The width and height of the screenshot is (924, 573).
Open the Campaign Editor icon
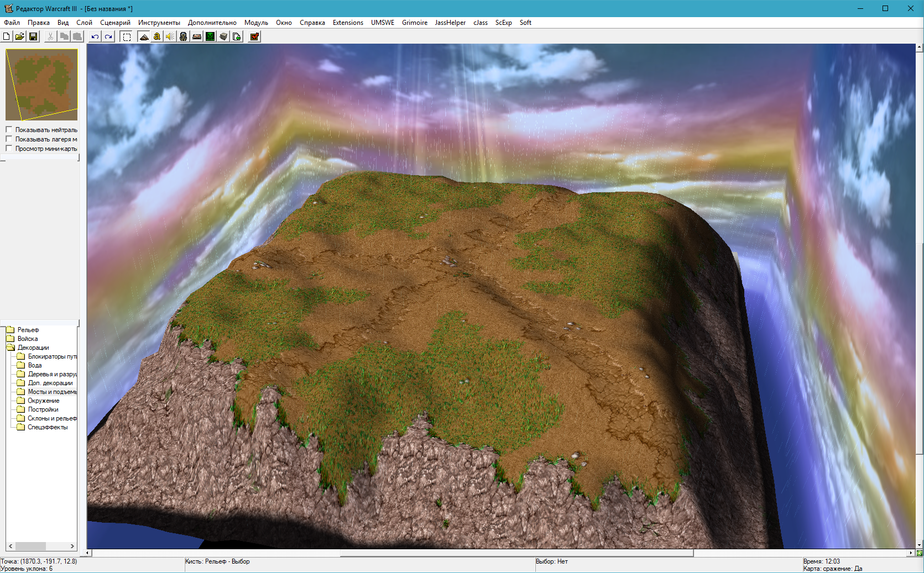[197, 36]
